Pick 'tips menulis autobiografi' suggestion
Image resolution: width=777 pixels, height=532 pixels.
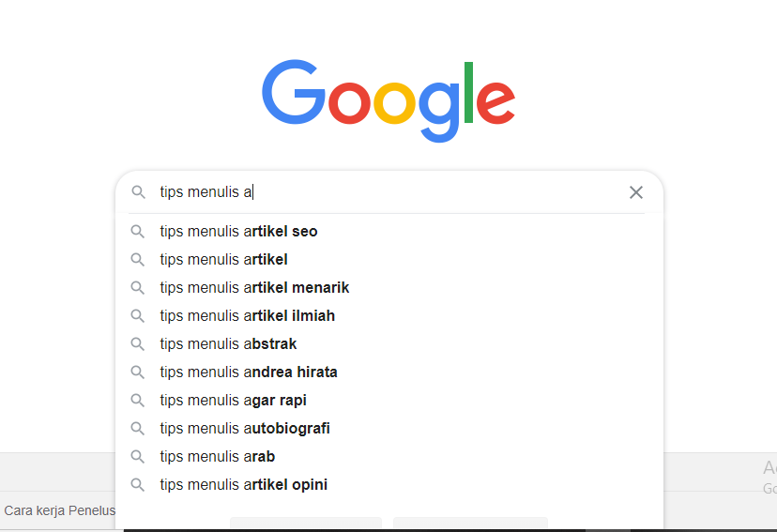pyautogui.click(x=389, y=429)
